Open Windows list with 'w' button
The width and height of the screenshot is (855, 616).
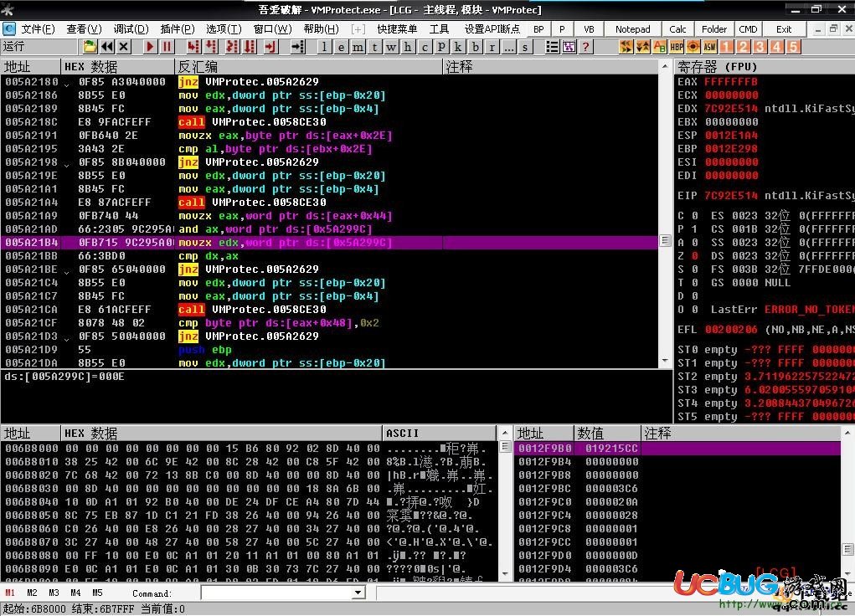tap(391, 47)
